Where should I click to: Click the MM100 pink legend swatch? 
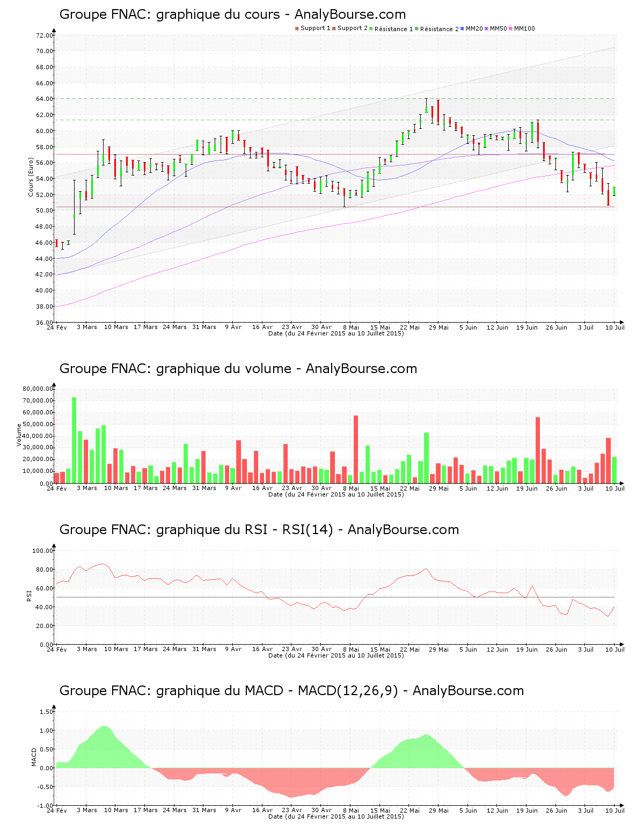tap(511, 28)
